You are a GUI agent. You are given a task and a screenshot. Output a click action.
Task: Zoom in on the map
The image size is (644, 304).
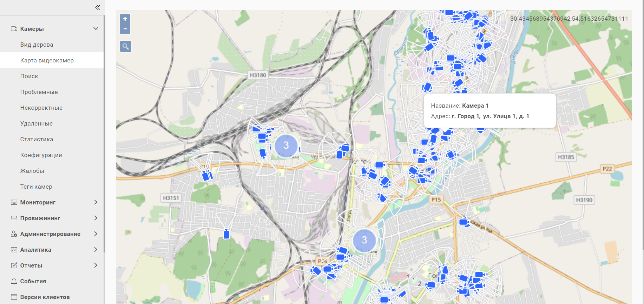point(125,19)
